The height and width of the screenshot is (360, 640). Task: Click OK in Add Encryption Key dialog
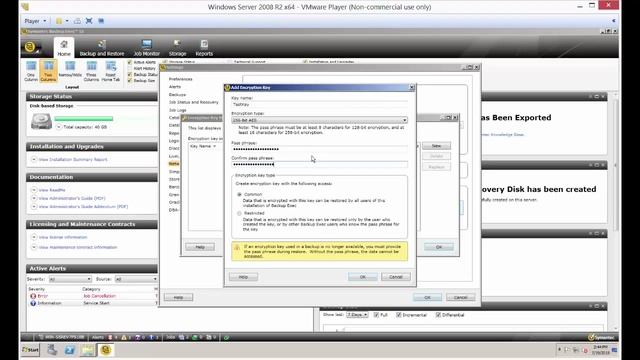[x=362, y=277]
